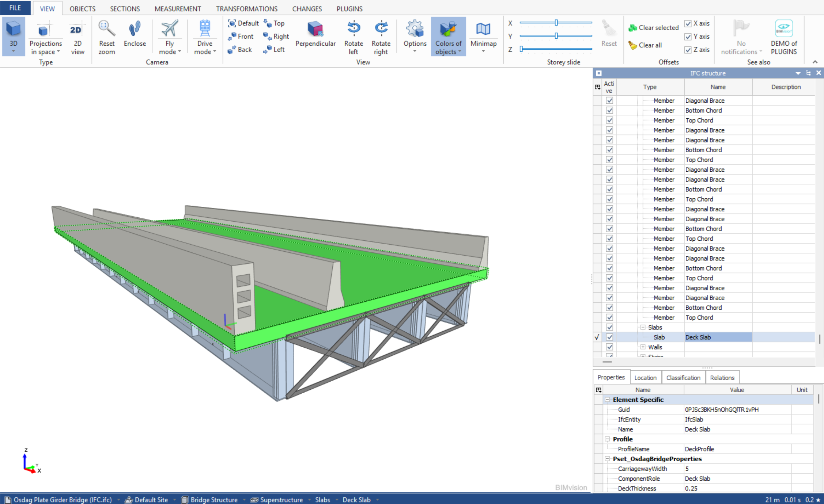The height and width of the screenshot is (504, 824).
Task: Rotate the view right
Action: (381, 38)
